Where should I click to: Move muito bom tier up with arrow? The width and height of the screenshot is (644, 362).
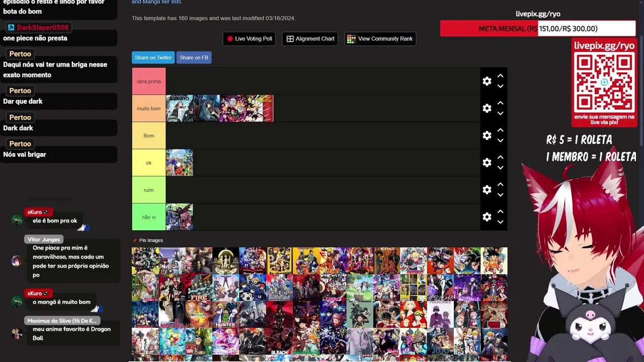pyautogui.click(x=500, y=103)
